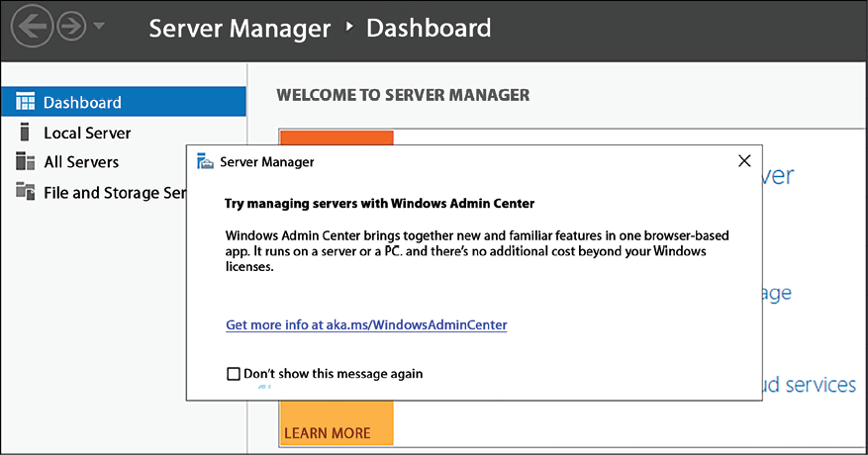Open navigation history dropdown arrow

pos(99,26)
